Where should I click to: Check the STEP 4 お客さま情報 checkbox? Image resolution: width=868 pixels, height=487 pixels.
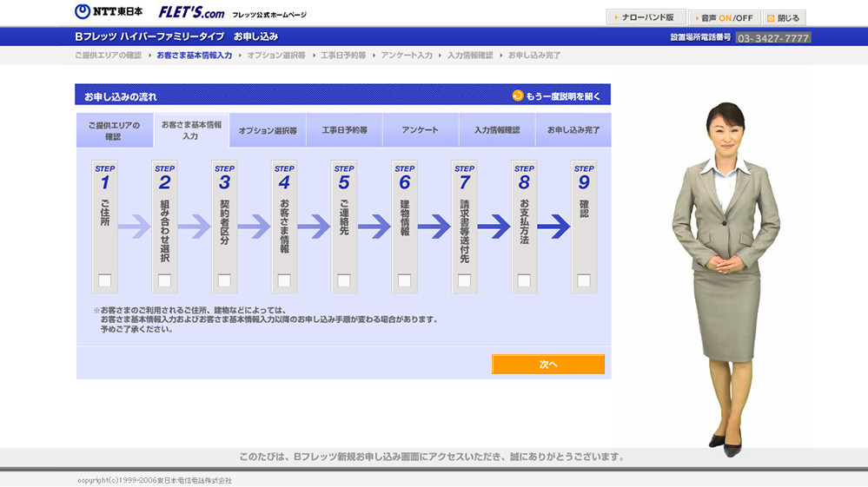284,280
